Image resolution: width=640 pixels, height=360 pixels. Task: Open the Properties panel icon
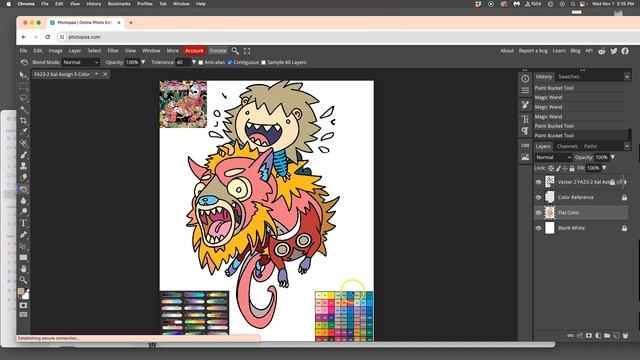[x=525, y=90]
